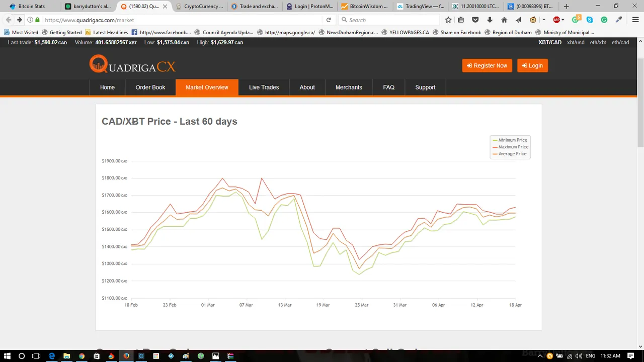Switch to the Trade and exchange tab

255,7
